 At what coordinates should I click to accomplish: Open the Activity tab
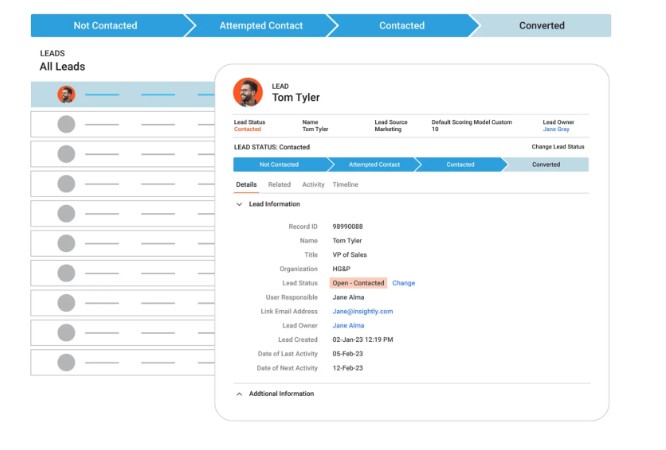(313, 185)
